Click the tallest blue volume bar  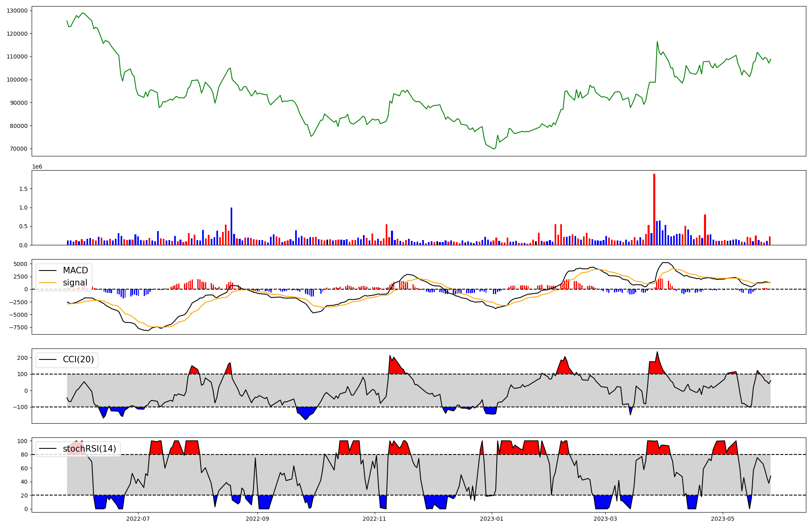pos(231,226)
